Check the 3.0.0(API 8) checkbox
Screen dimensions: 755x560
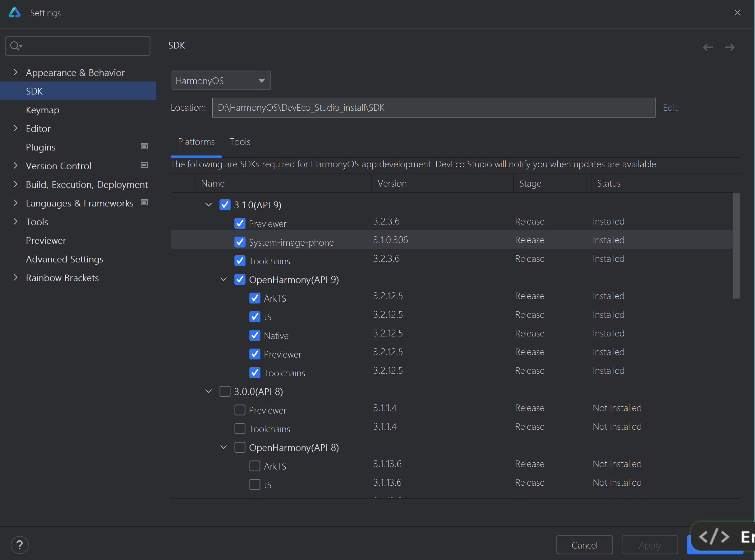[x=225, y=391]
